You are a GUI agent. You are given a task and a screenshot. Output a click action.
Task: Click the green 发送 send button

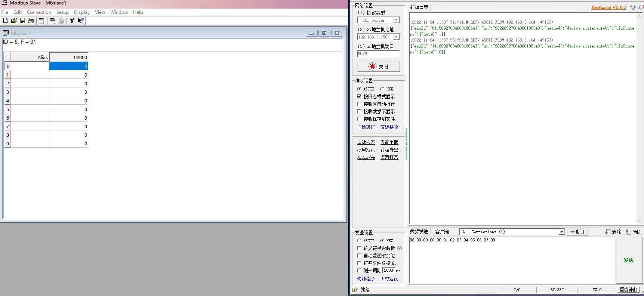click(628, 260)
